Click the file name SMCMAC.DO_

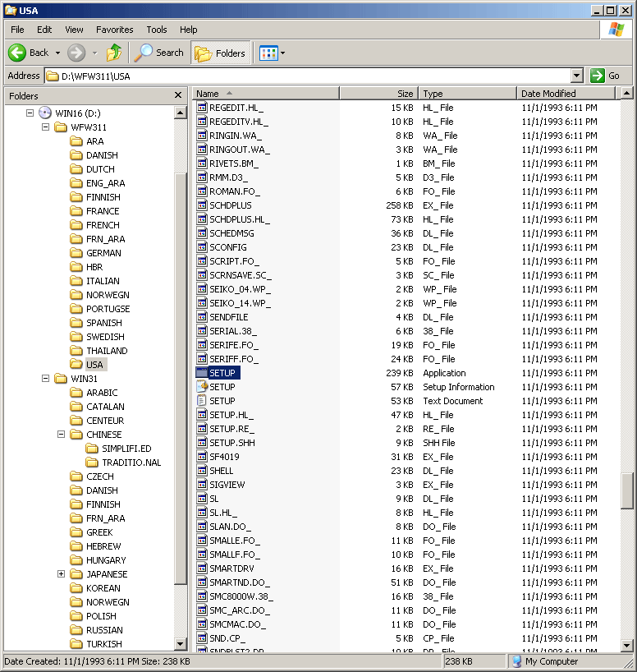[237, 624]
